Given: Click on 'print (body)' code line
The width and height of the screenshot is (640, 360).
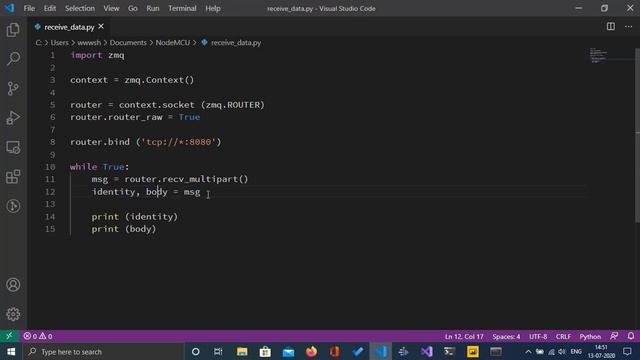Looking at the screenshot, I should coord(124,229).
